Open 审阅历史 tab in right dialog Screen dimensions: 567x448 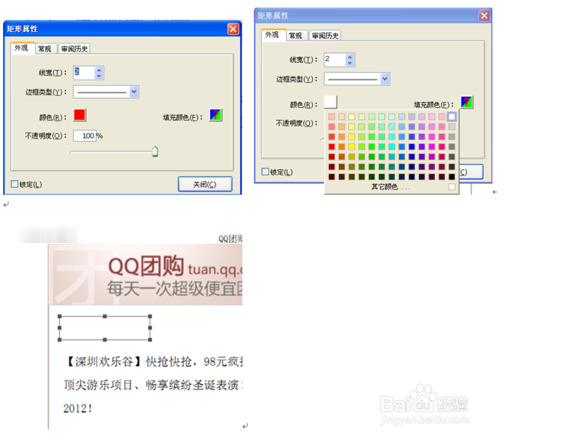coord(325,35)
